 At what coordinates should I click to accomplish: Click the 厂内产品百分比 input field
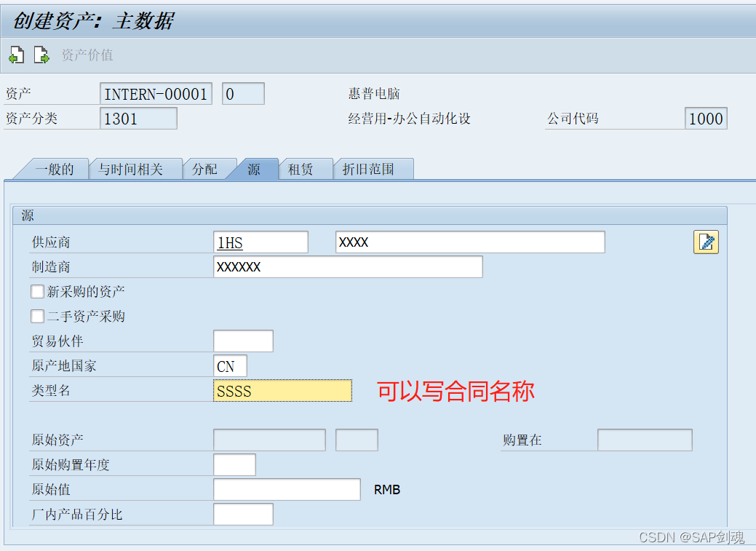243,515
